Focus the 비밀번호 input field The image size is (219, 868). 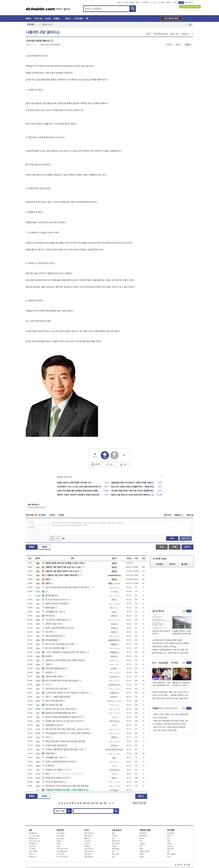click(x=37, y=527)
